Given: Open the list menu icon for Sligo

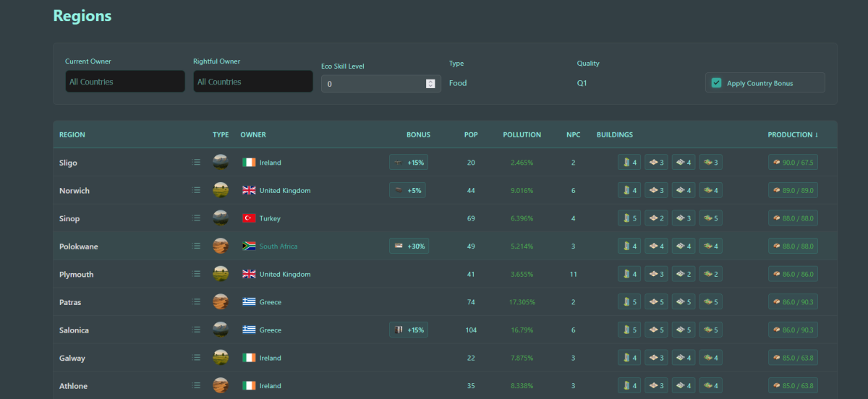Looking at the screenshot, I should [x=196, y=163].
